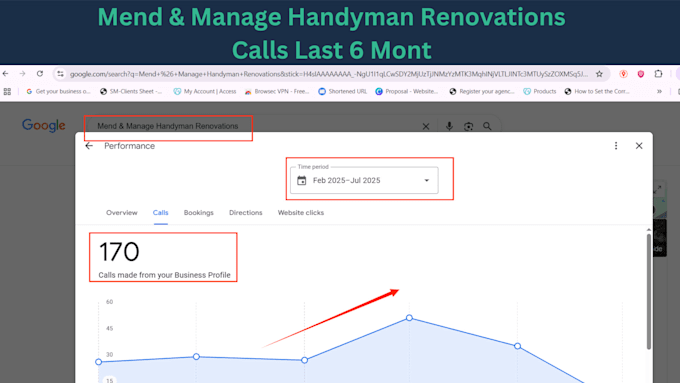Open 'Proposal - Website...' bookmark
Viewport: 680px width, 383px height.
point(407,92)
